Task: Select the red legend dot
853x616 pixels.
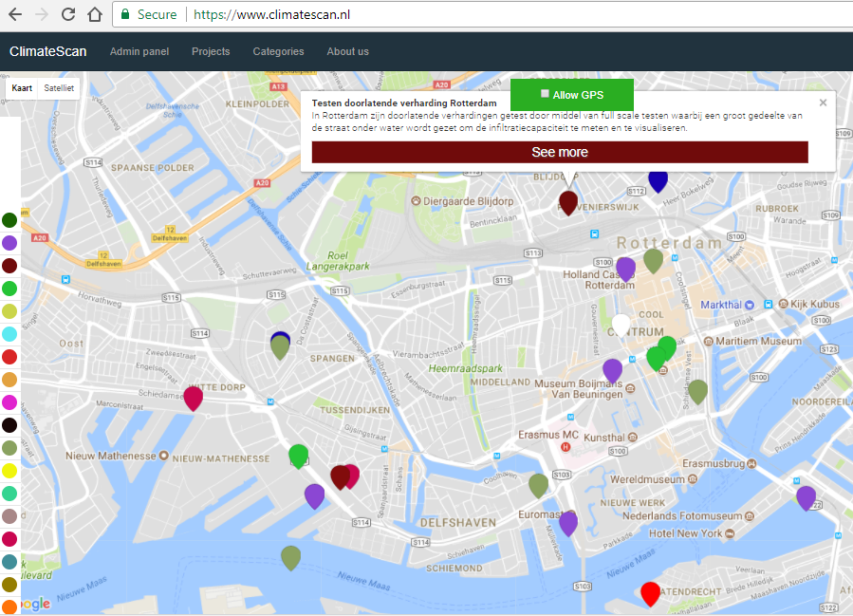Action: pyautogui.click(x=9, y=357)
